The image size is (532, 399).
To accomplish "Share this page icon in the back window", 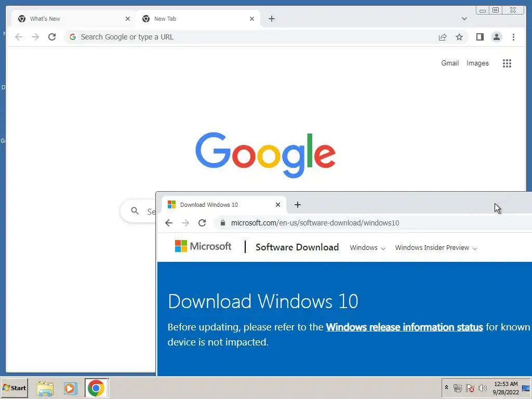I will [x=443, y=37].
